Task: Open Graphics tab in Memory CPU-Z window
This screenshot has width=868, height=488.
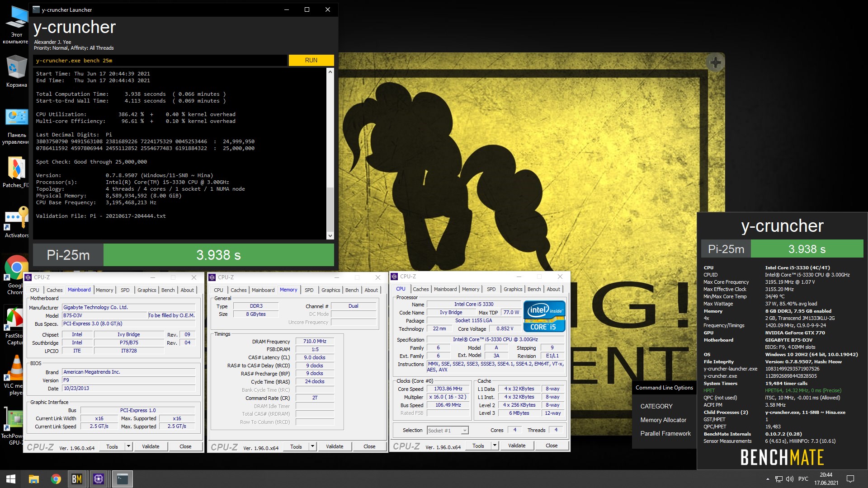Action: (x=331, y=290)
